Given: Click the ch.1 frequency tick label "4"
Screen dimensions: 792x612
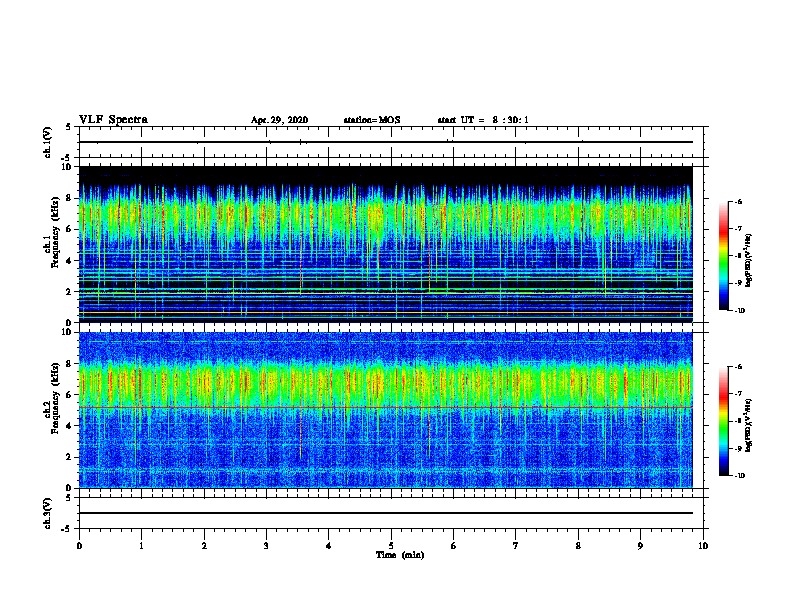Looking at the screenshot, I should [71, 261].
